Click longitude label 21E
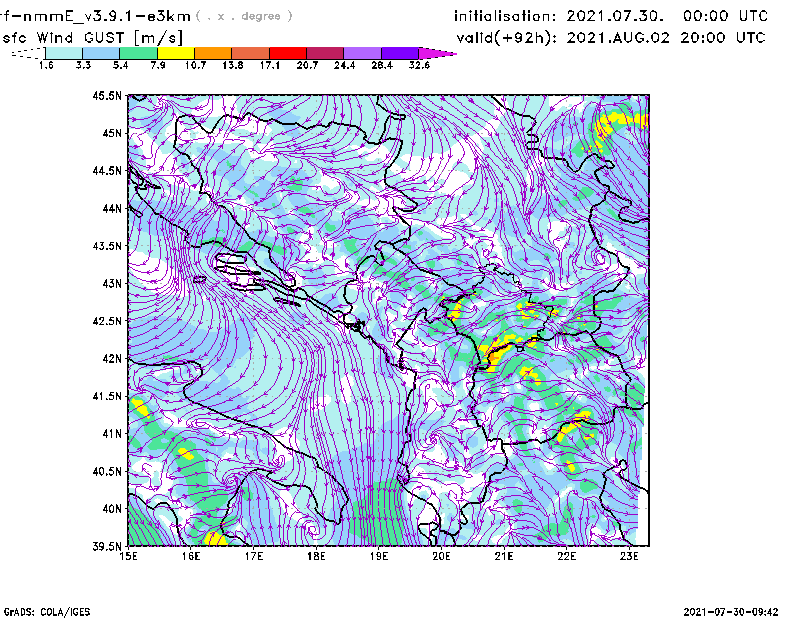 coord(504,556)
